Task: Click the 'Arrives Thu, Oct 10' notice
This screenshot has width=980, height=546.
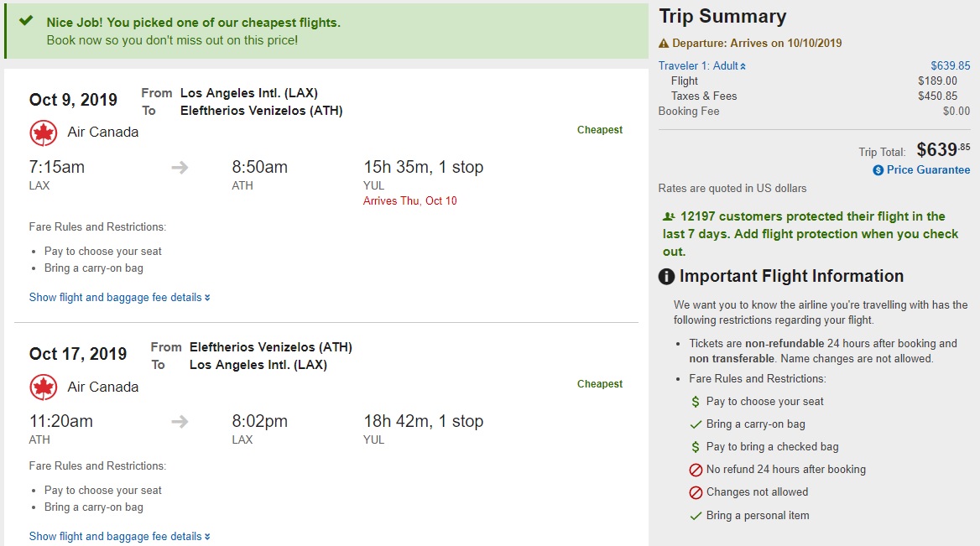Action: 409,201
